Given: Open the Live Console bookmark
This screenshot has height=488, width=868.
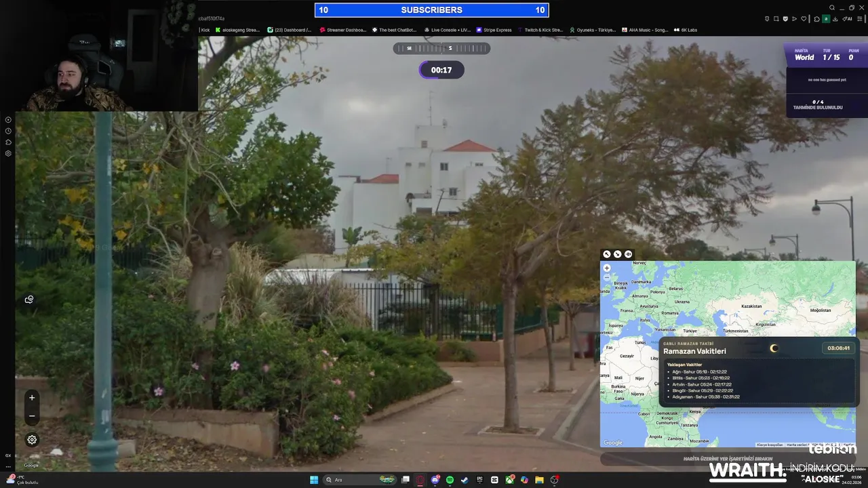Looking at the screenshot, I should (x=447, y=30).
